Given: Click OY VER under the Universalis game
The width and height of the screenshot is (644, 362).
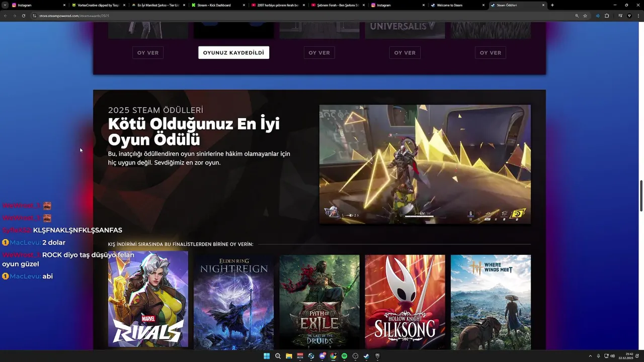Looking at the screenshot, I should [405, 53].
